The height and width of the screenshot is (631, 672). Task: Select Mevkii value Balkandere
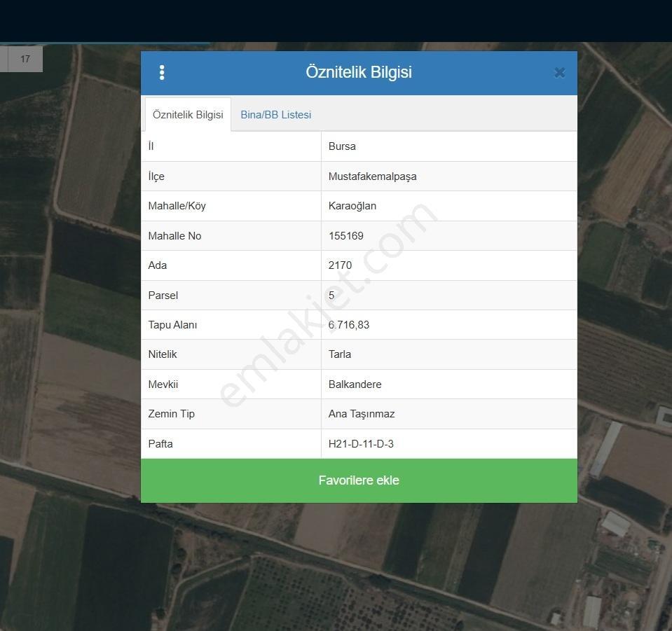point(355,384)
